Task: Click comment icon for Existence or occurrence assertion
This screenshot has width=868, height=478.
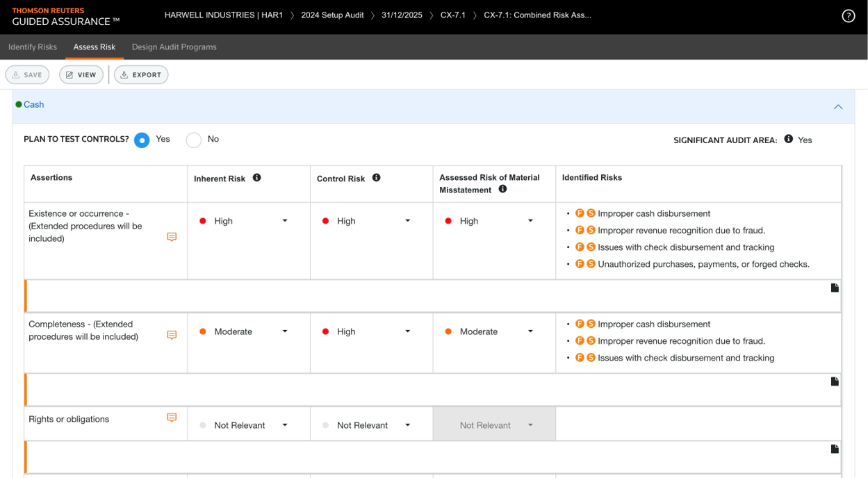Action: point(172,237)
